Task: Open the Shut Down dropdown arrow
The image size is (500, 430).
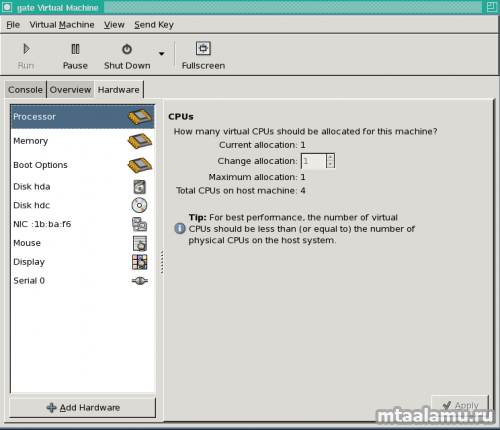Action: click(161, 54)
